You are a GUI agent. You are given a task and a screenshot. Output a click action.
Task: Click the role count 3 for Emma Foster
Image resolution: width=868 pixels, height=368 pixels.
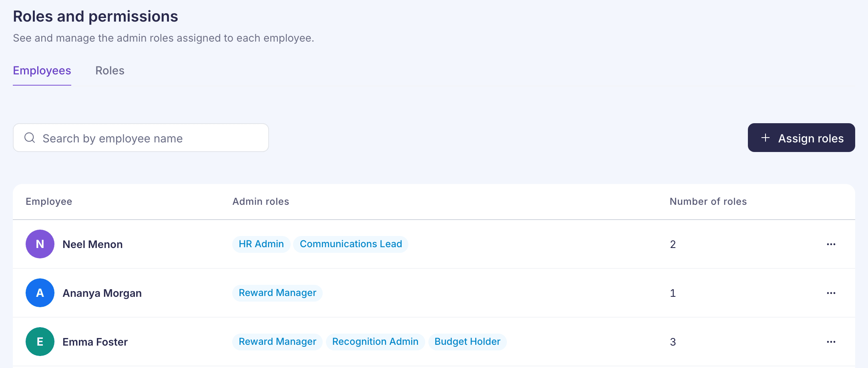(x=673, y=342)
